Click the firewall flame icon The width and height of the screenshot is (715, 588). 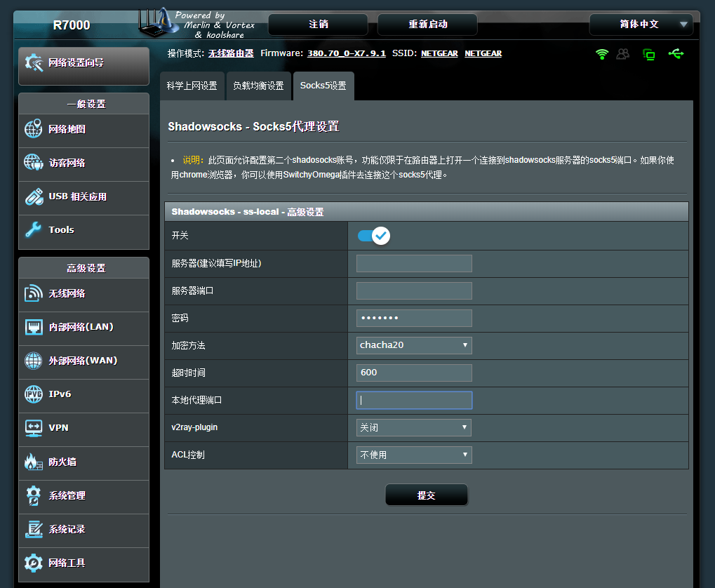tap(34, 462)
